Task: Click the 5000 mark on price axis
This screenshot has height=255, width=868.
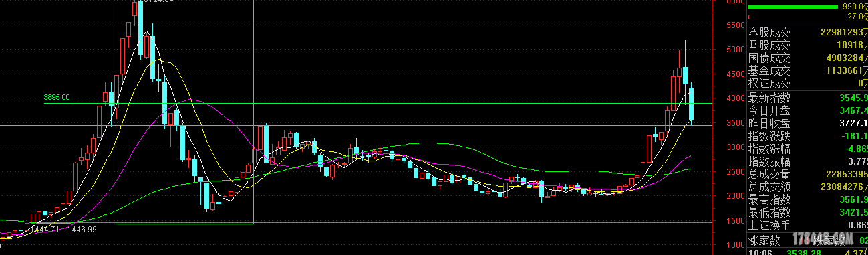Action: click(x=735, y=50)
